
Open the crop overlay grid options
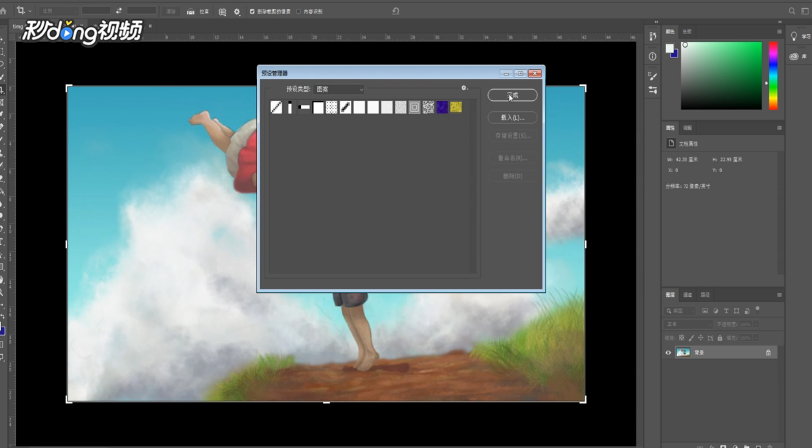click(x=222, y=11)
